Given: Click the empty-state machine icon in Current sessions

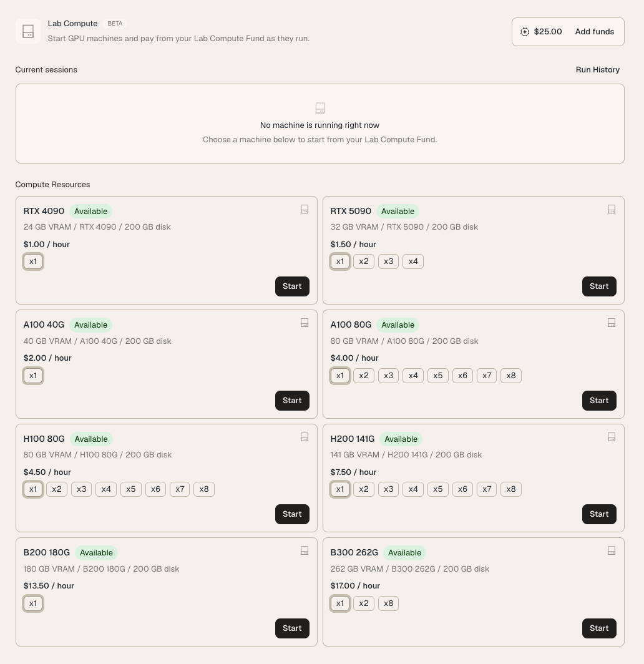Looking at the screenshot, I should point(320,108).
